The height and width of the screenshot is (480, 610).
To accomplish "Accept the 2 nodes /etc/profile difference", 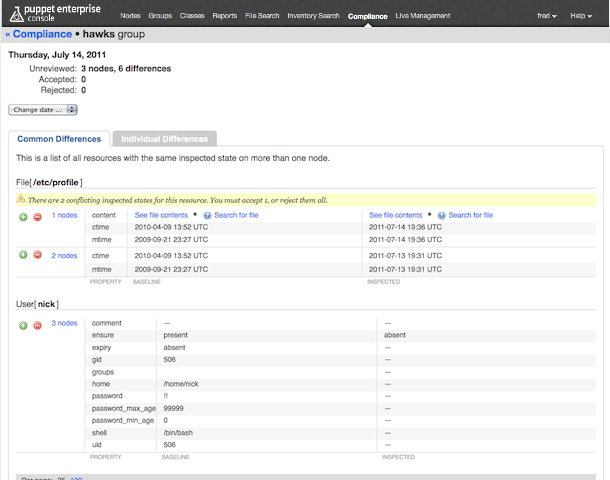I will 23,255.
